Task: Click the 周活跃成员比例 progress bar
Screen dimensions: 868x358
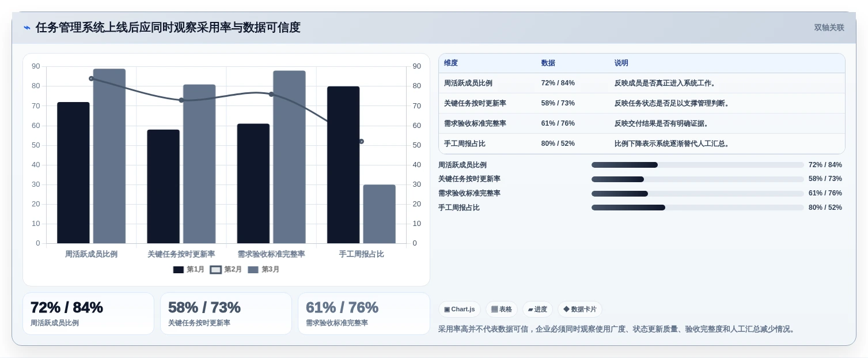Action: (698, 165)
